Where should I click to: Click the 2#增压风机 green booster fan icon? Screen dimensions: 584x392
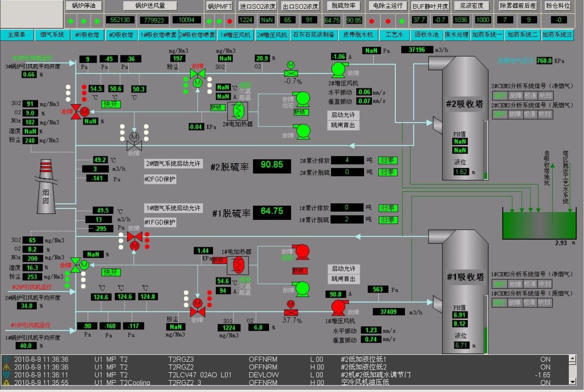[x=339, y=69]
